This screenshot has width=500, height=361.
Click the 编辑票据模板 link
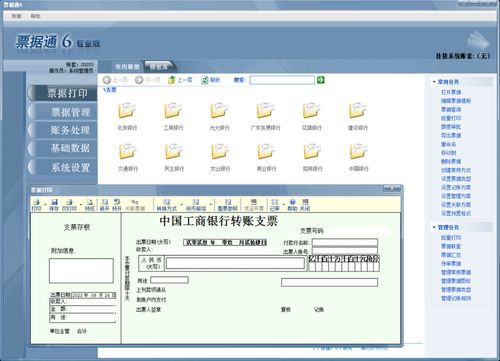tap(456, 101)
